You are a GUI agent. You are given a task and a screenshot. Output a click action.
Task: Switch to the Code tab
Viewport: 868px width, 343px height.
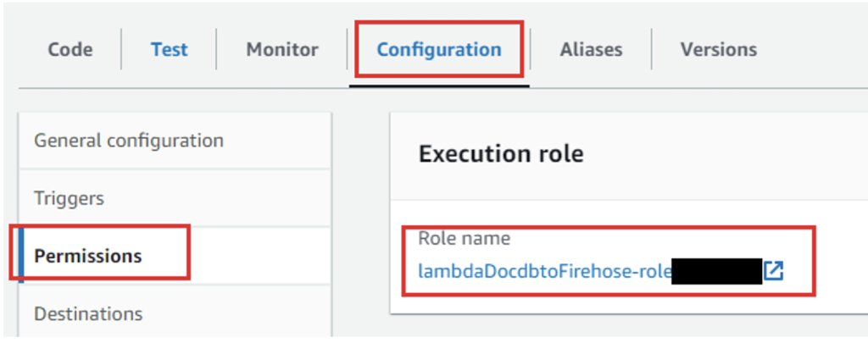tap(70, 50)
